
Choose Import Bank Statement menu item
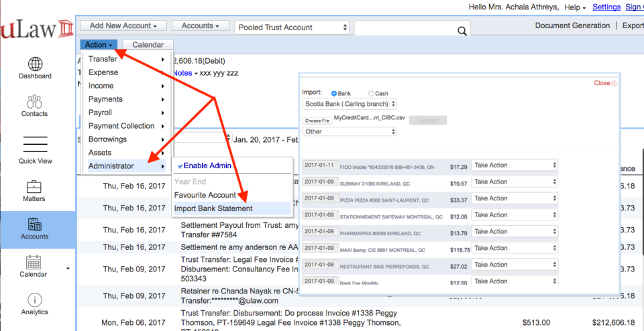232,208
